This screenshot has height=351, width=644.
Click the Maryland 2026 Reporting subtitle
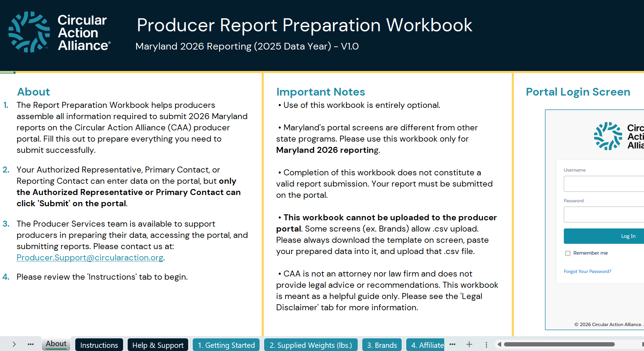click(x=247, y=46)
